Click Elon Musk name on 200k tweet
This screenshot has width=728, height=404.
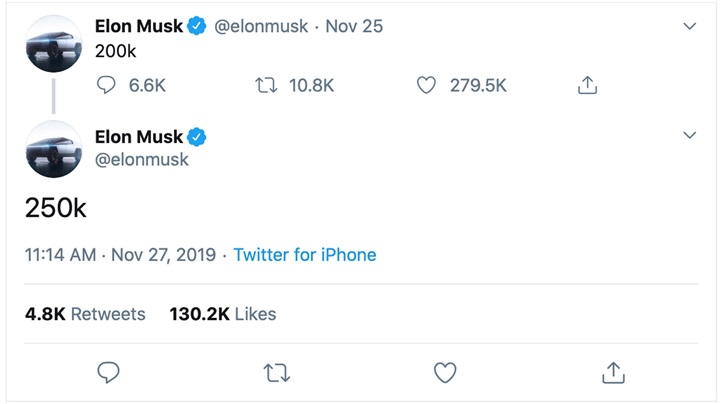(x=139, y=27)
